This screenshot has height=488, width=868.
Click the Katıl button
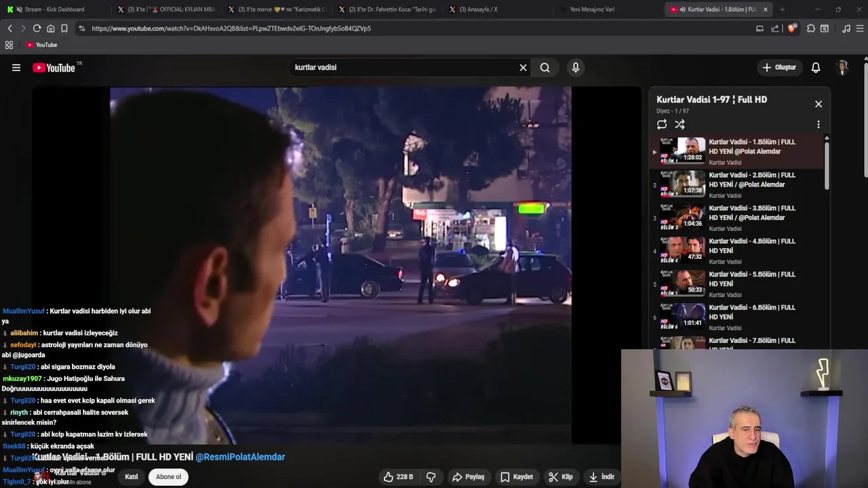click(x=132, y=477)
